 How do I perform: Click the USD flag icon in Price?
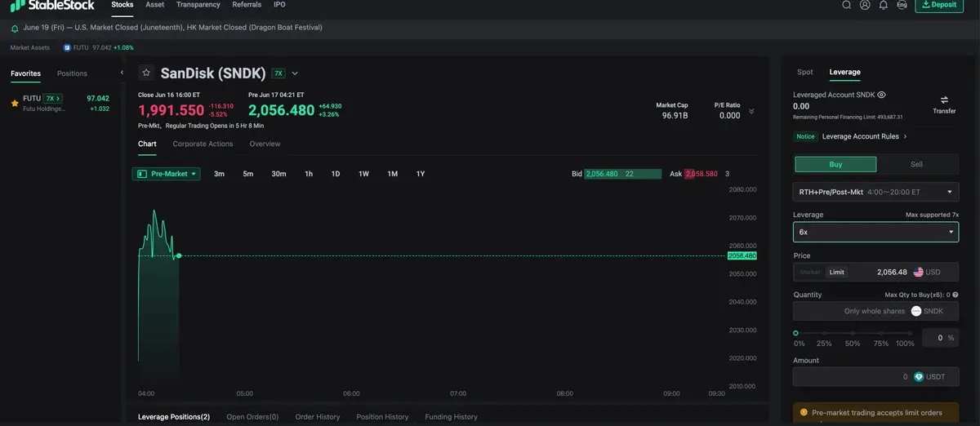[x=918, y=272]
